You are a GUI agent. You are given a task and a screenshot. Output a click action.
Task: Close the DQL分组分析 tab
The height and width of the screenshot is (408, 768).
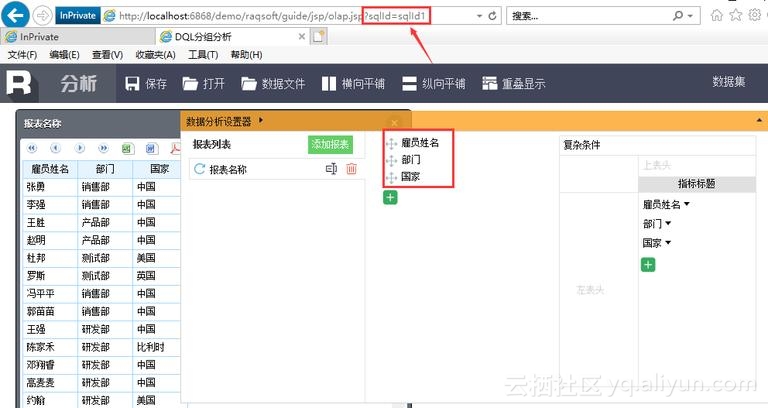click(302, 37)
